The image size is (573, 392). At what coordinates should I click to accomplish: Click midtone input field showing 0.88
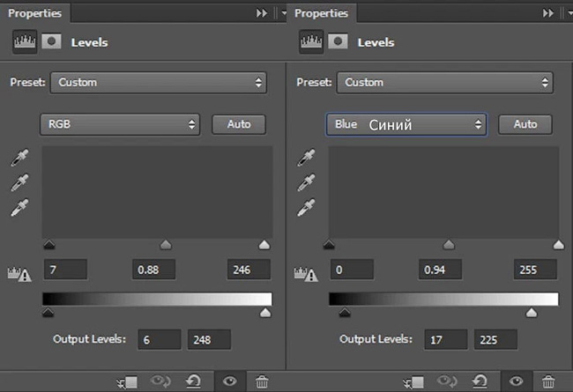(x=154, y=270)
